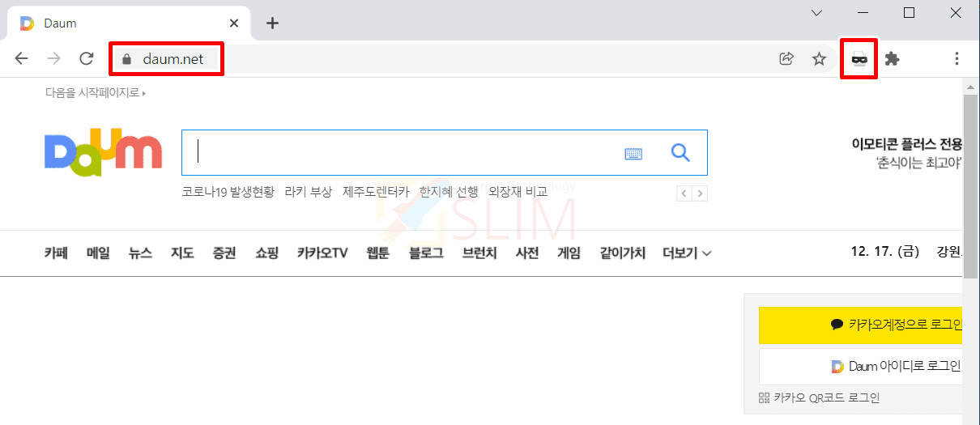Click 다음을 시작페이지로 link

tap(95, 93)
